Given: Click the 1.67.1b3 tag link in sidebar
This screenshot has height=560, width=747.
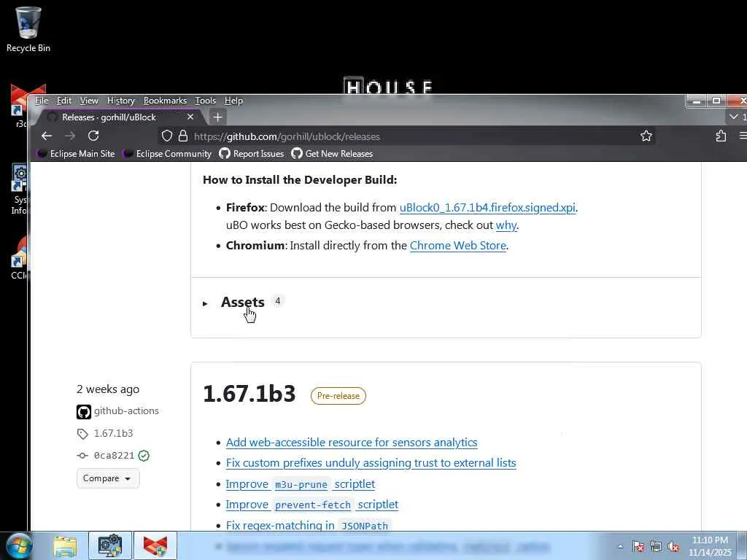Looking at the screenshot, I should [113, 433].
